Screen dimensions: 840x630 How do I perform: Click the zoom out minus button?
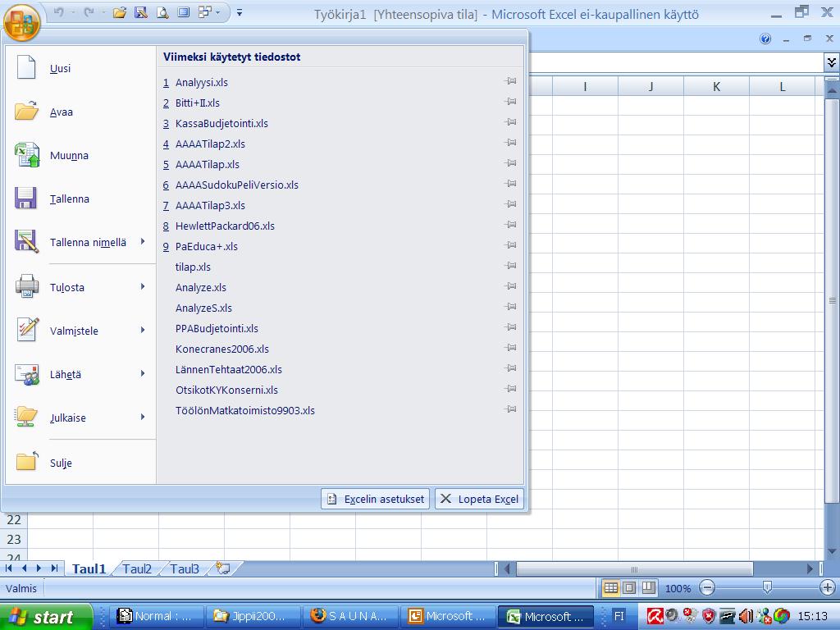[x=707, y=587]
